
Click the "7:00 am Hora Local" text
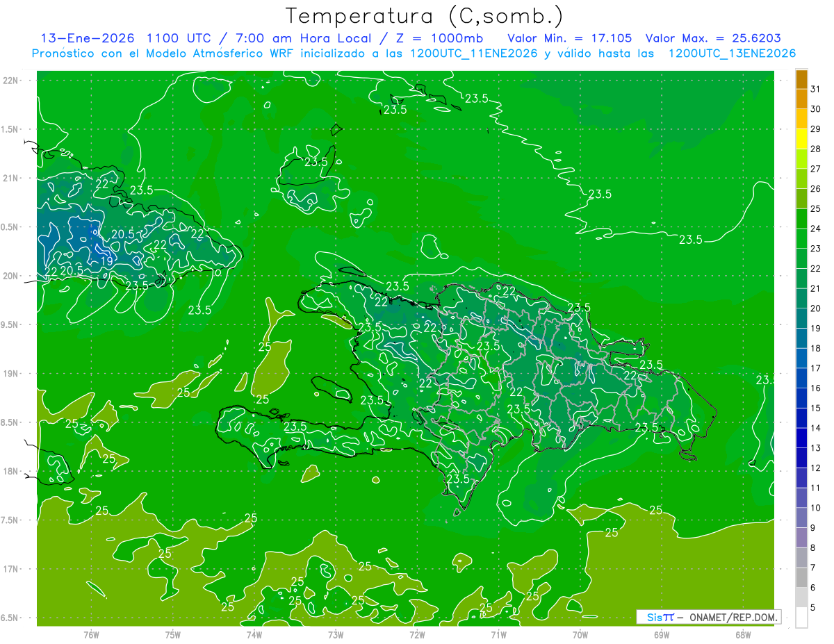tap(305, 38)
